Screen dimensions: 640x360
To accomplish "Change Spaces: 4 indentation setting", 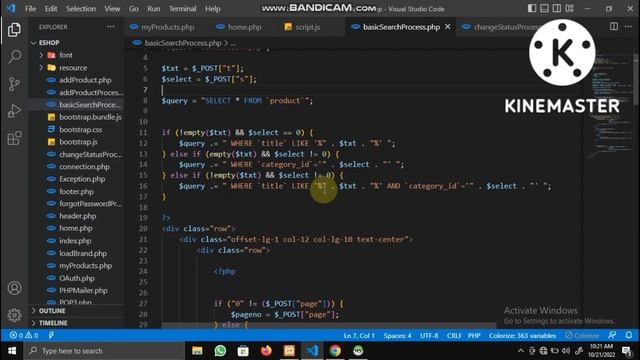I will point(397,336).
